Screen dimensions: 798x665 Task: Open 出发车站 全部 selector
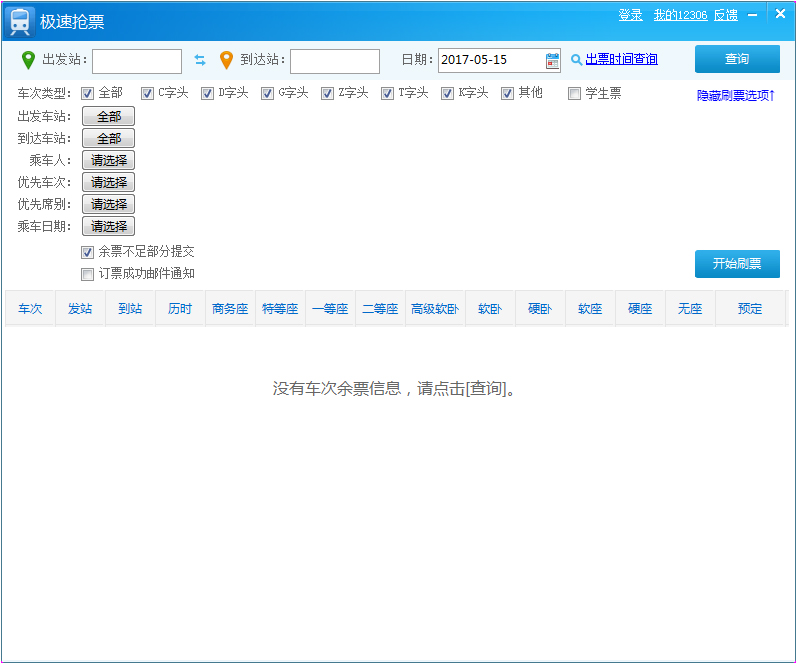pyautogui.click(x=108, y=117)
